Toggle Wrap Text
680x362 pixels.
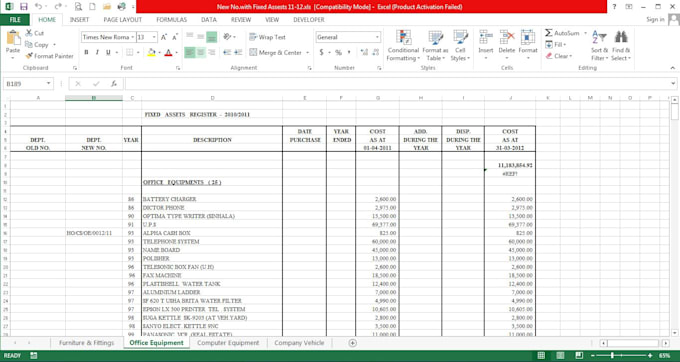[x=268, y=37]
